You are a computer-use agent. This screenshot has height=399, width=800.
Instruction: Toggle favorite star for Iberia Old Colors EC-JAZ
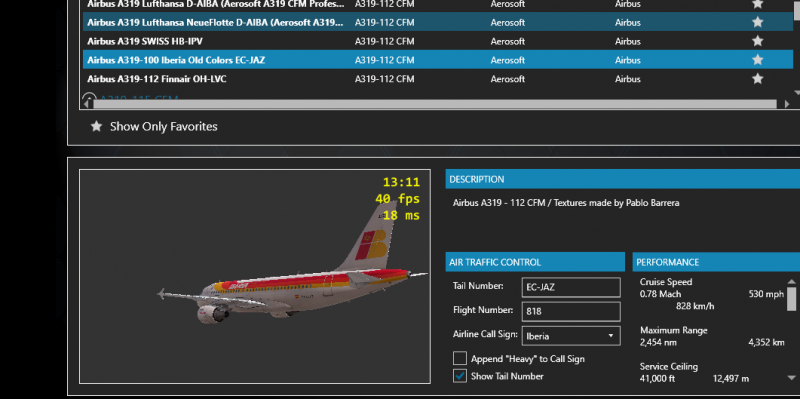click(758, 60)
